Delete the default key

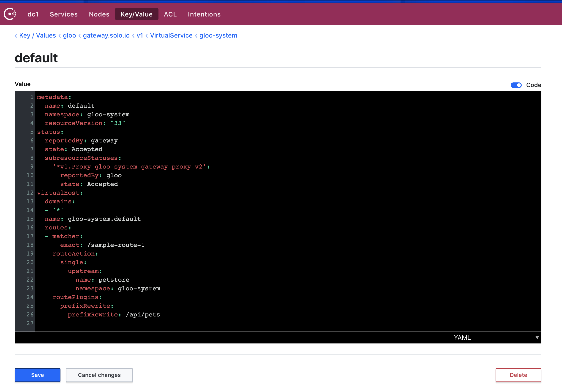518,375
